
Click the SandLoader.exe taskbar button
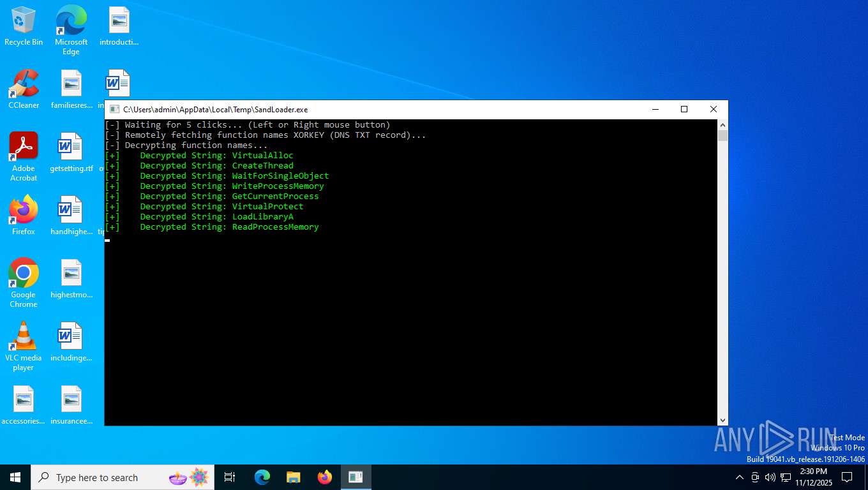[x=355, y=477]
